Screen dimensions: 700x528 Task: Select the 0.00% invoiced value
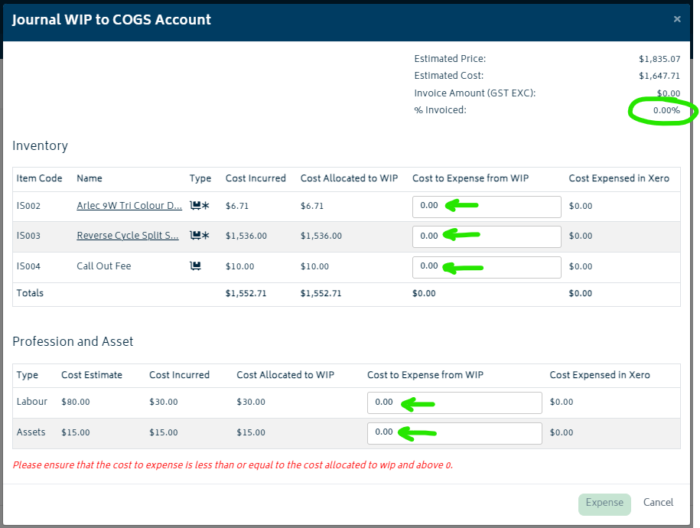tap(667, 110)
